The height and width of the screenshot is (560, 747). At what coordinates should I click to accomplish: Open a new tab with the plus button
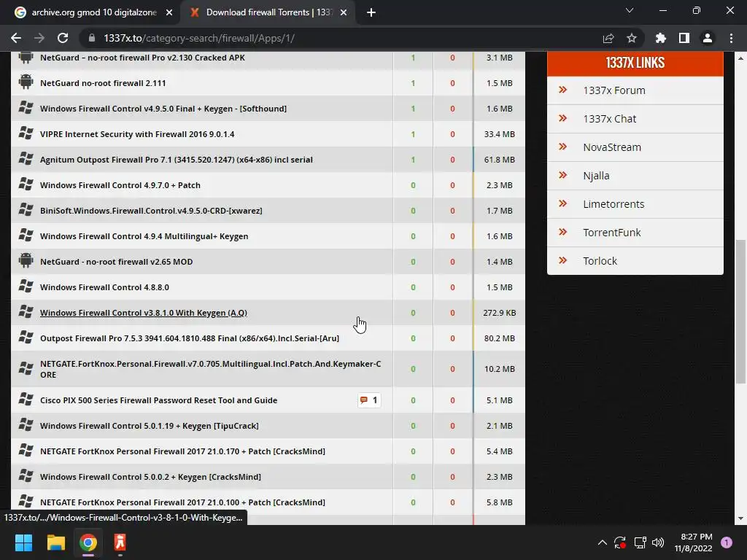tap(371, 12)
